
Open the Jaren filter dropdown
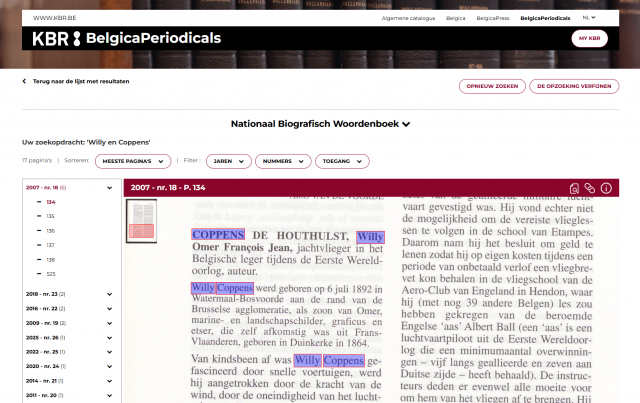pyautogui.click(x=229, y=161)
